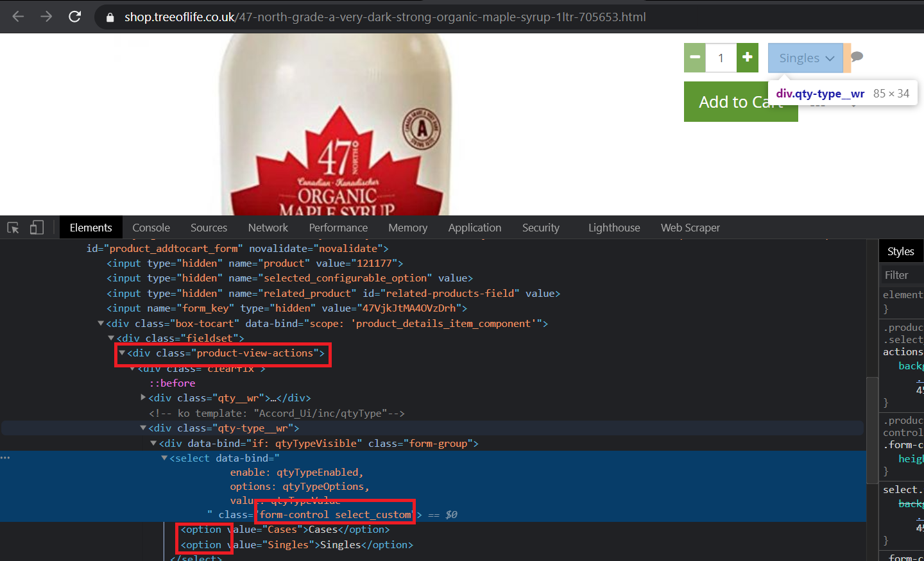Screen dimensions: 924x561
Task: Expand the qty__wr div node
Action: 143,398
